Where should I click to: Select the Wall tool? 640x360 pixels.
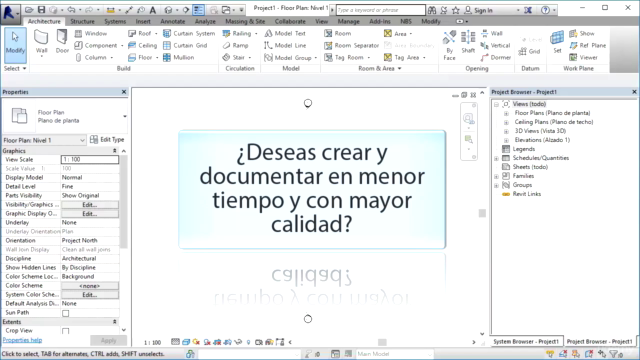click(41, 42)
